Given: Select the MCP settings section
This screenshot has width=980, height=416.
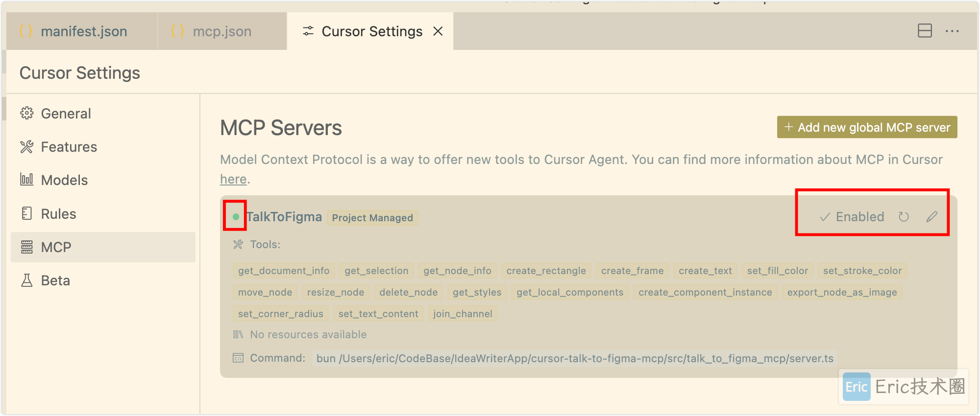Looking at the screenshot, I should point(103,247).
